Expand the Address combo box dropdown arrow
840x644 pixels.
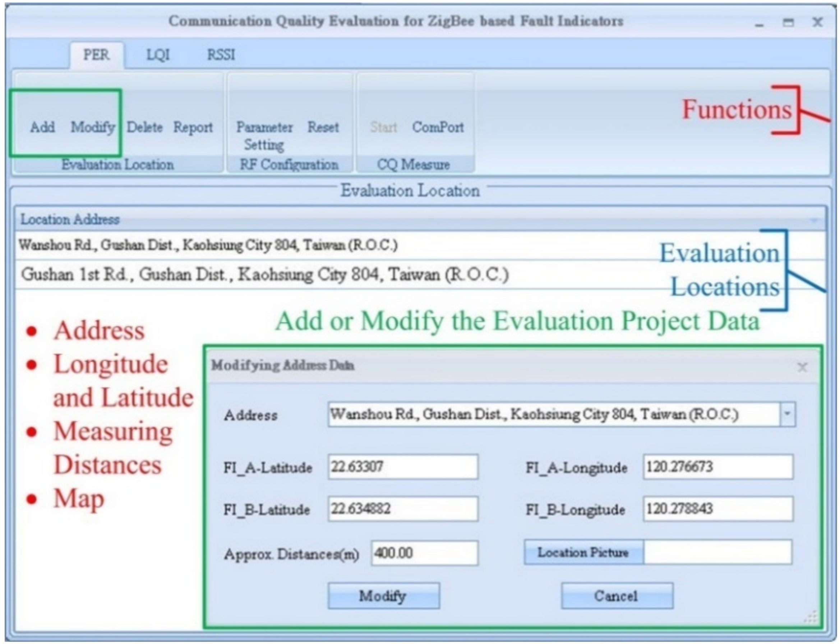(788, 414)
